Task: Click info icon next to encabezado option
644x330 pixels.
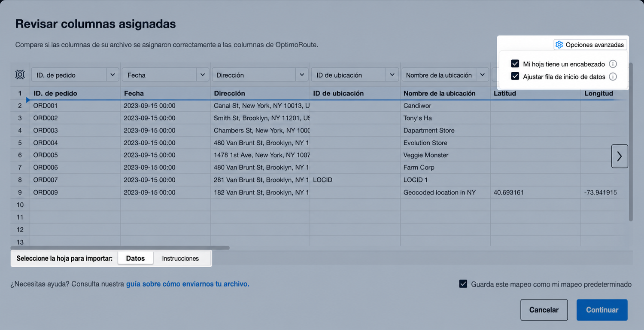Action: click(613, 64)
